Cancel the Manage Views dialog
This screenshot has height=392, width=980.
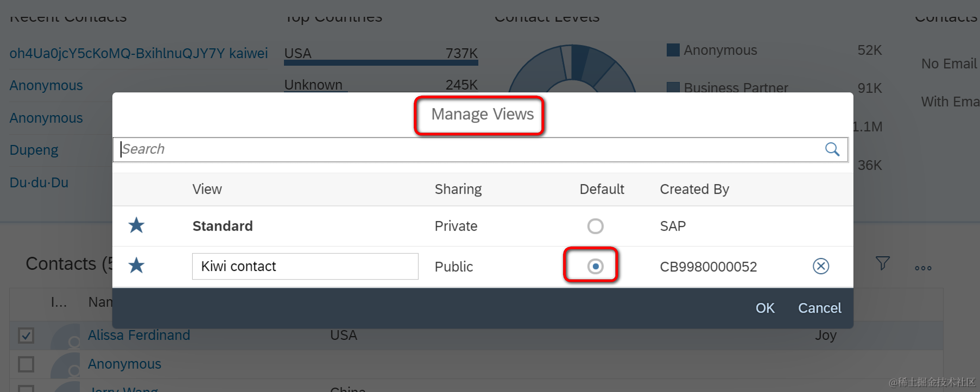pos(819,308)
